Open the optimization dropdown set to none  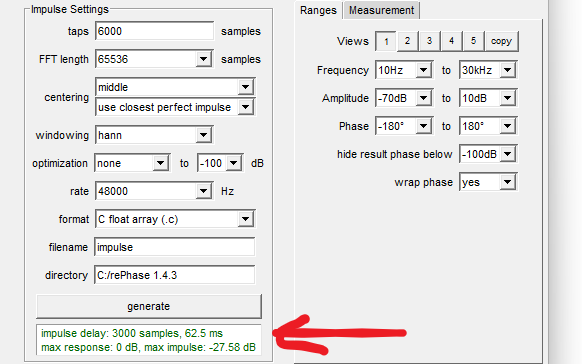click(x=133, y=163)
